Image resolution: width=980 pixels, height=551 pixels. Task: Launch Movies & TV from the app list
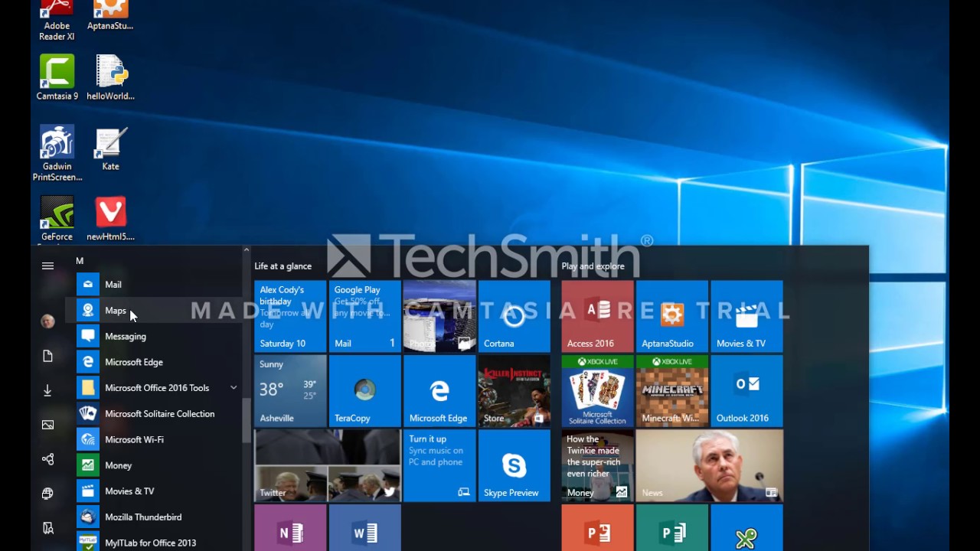coord(158,491)
